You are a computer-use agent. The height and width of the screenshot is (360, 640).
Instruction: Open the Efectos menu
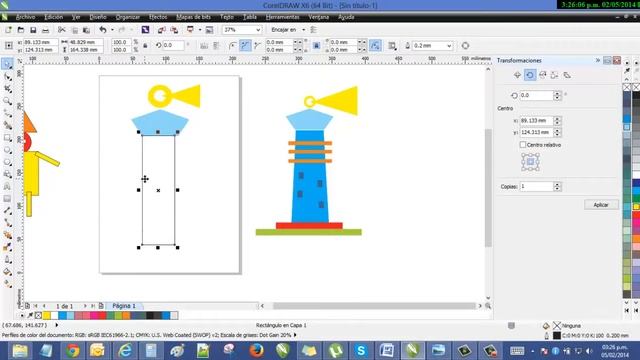[x=158, y=17]
